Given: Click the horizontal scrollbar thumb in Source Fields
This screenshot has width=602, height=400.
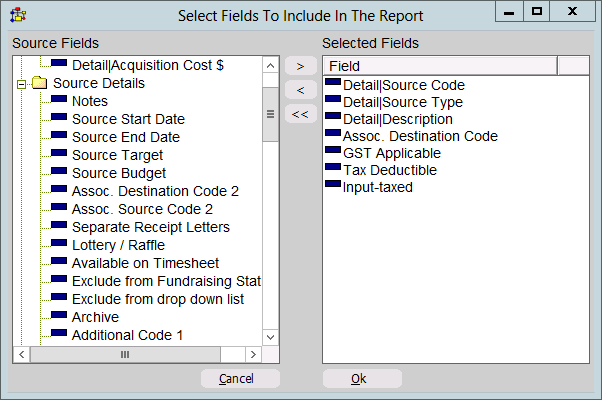Looking at the screenshot, I should [x=125, y=354].
